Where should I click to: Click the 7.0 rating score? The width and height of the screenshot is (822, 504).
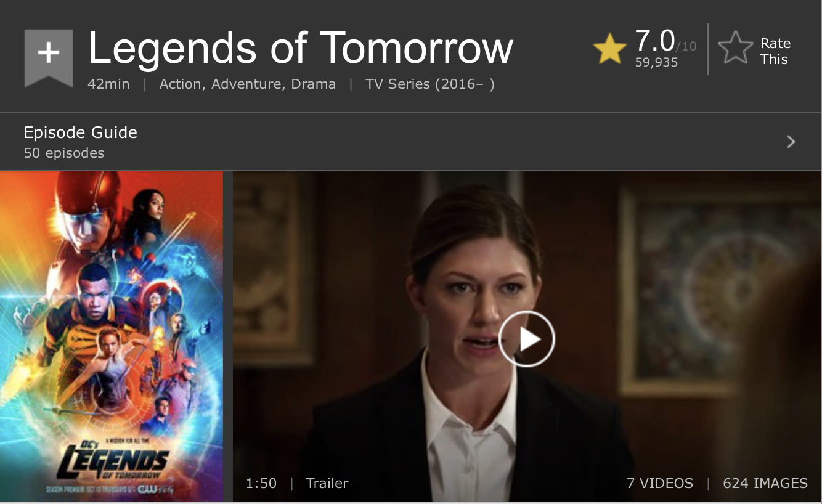pos(655,41)
